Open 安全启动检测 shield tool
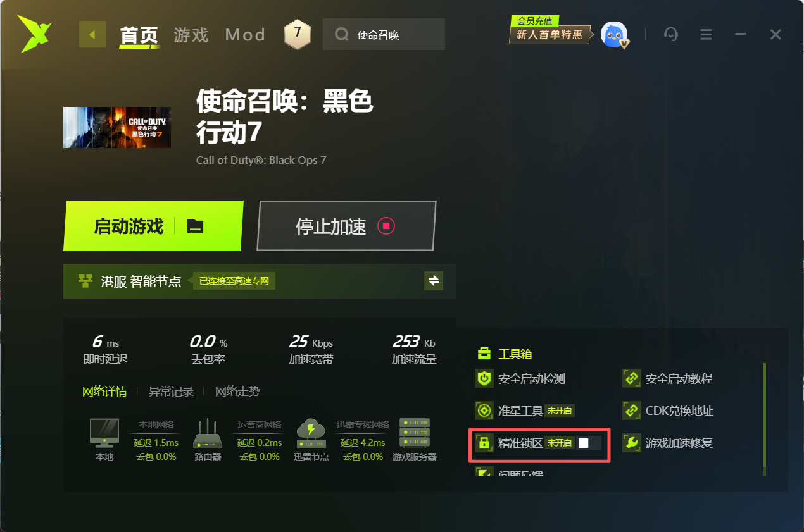 click(x=520, y=379)
